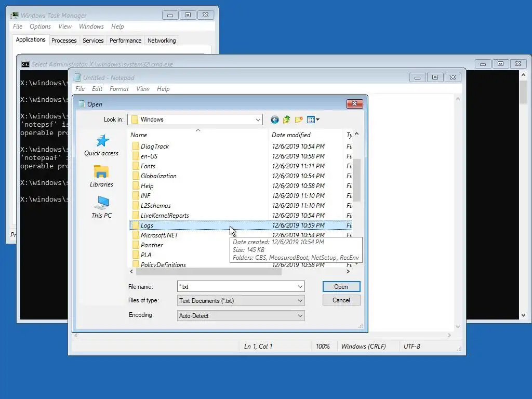Open Notepad Edit menu

[97, 89]
